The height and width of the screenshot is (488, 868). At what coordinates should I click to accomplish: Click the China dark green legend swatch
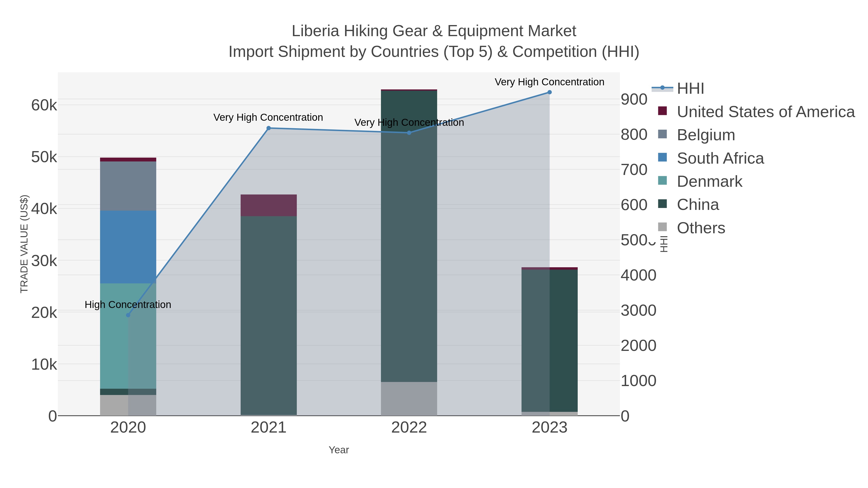[663, 204]
